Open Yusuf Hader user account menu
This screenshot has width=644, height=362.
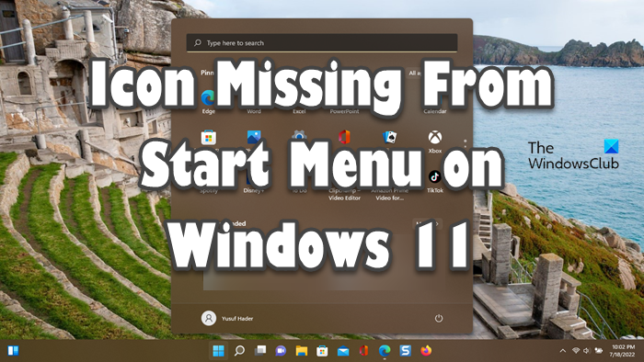coord(227,318)
